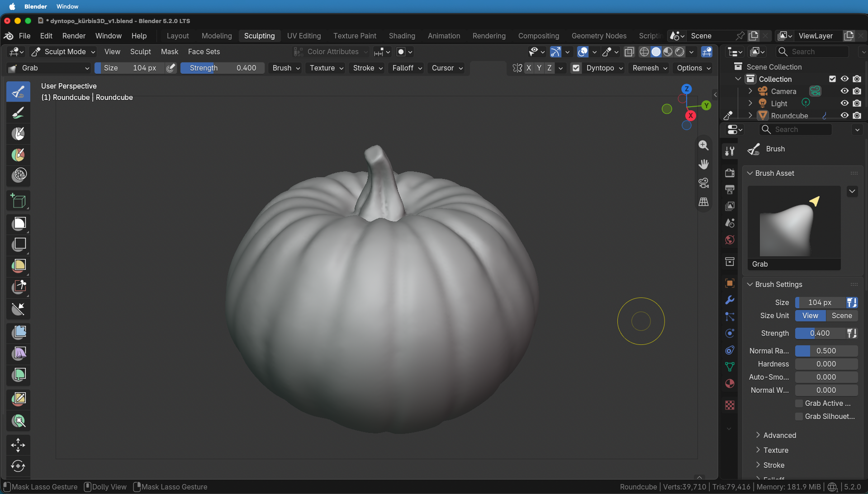Viewport: 868px width, 494px height.
Task: Switch perspective/orthographic grid icon
Action: point(703,202)
